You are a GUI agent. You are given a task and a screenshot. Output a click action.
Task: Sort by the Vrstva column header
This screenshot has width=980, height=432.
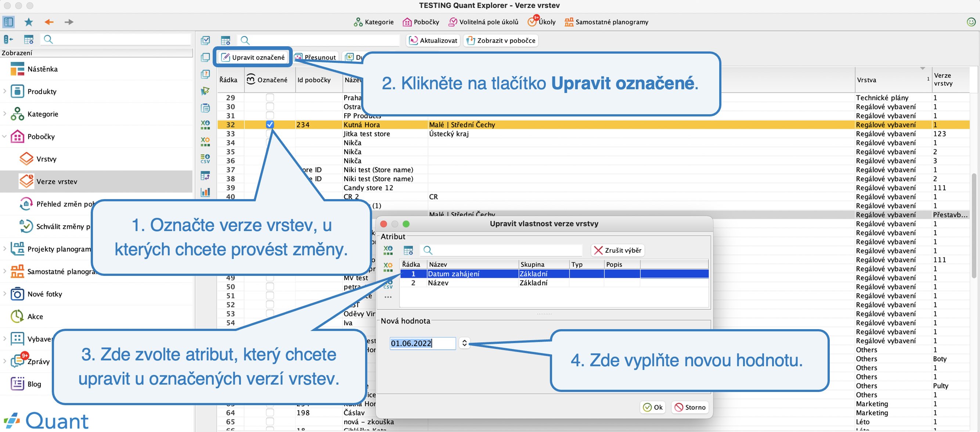[x=893, y=80]
